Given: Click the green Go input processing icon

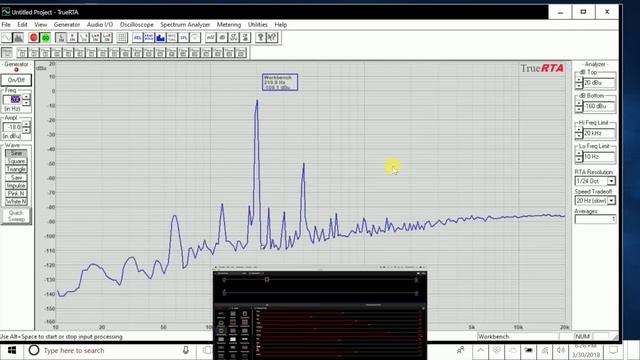Looking at the screenshot, I should click(x=45, y=38).
